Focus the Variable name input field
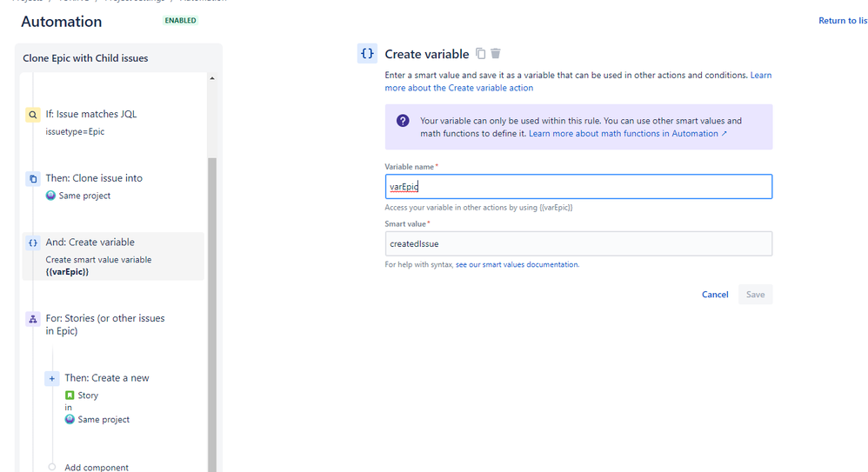Screen dimensions: 868x472 point(578,187)
